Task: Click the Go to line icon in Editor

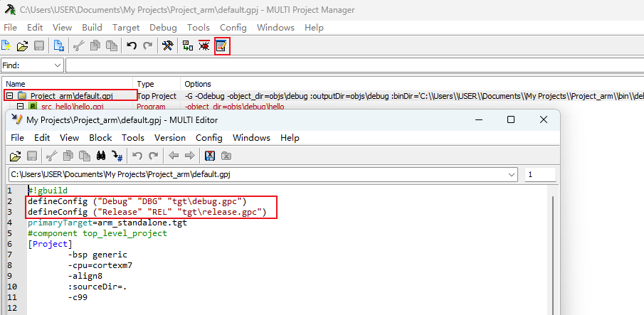Action: click(117, 156)
